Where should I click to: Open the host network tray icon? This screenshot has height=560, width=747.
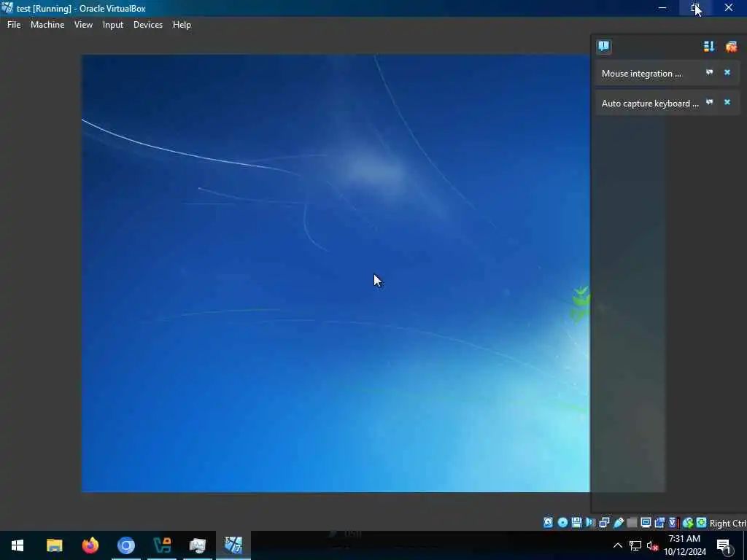[635, 545]
